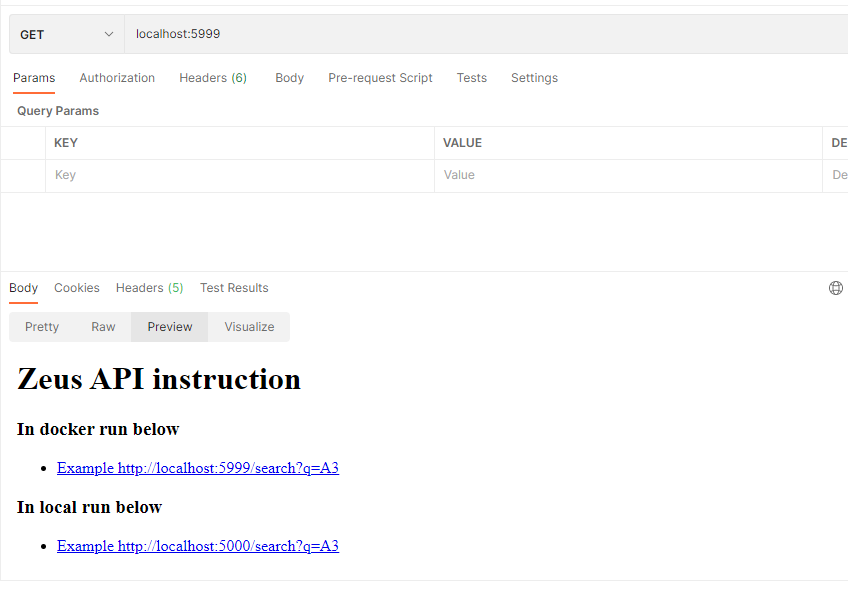The height and width of the screenshot is (591, 848).
Task: Click the 'In docker run below' heading
Action: (x=98, y=429)
